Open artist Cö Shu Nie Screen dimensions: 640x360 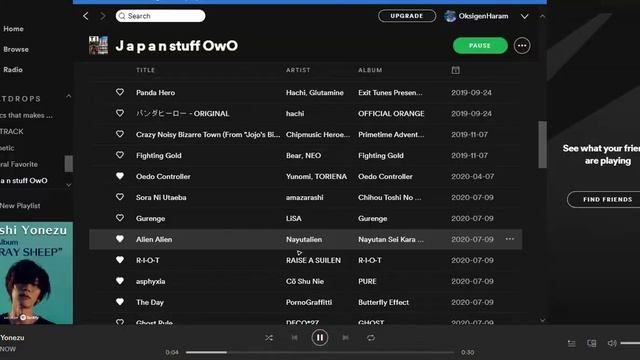[305, 282]
